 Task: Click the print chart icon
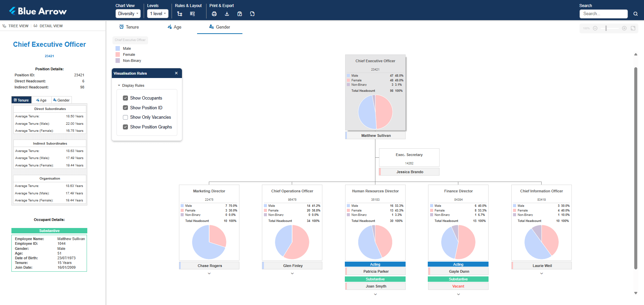(x=214, y=14)
